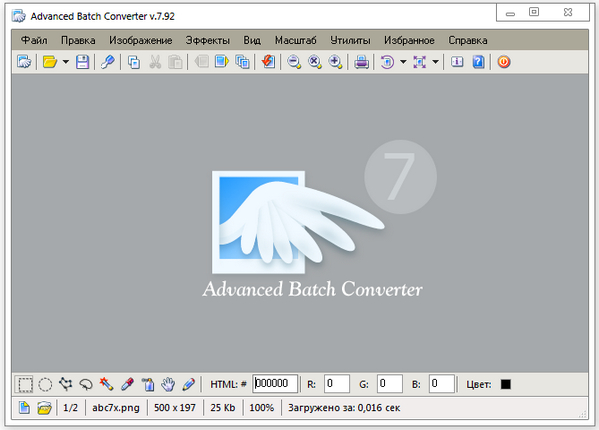Click the 500 x 197 dimensions in status bar
This screenshot has height=430, width=599.
click(175, 408)
